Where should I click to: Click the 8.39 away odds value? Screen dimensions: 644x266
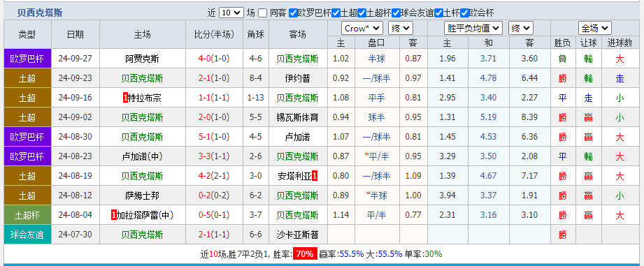coord(530,117)
